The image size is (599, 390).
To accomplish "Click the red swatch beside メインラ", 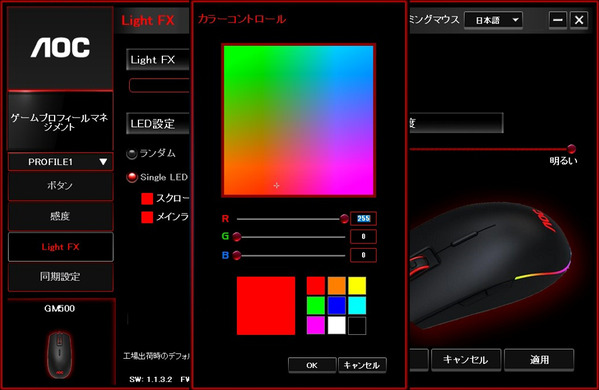I will coord(147,217).
